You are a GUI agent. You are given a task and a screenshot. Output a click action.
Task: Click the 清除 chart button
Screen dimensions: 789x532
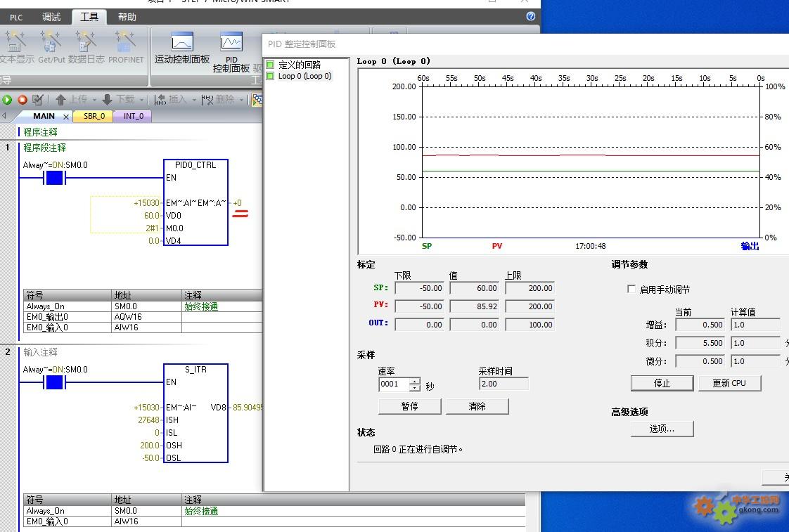tap(477, 406)
